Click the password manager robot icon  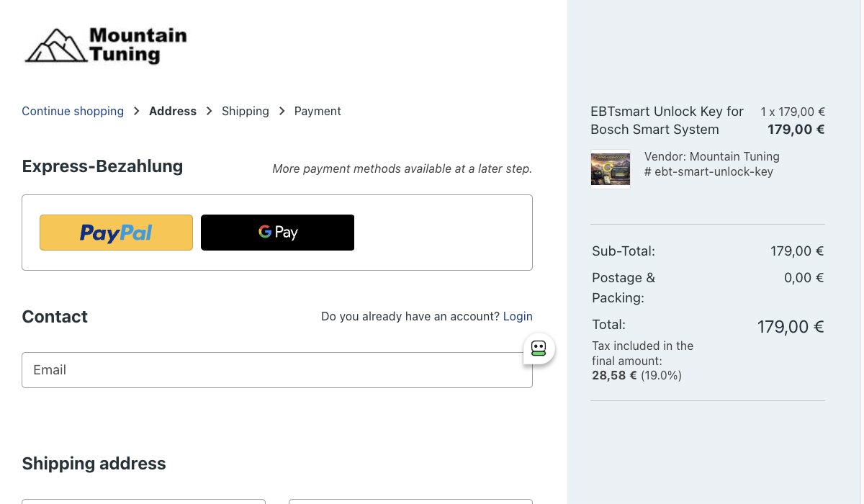click(x=539, y=348)
